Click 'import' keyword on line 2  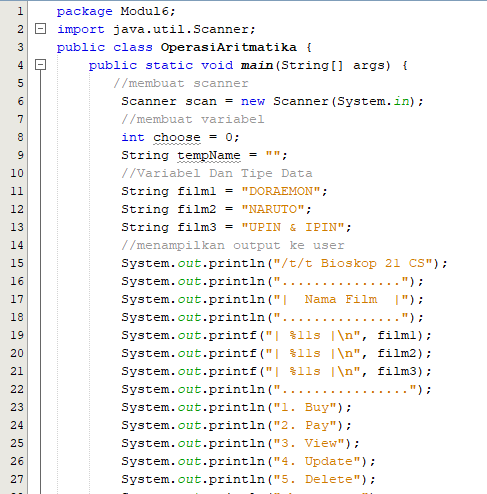tap(81, 30)
